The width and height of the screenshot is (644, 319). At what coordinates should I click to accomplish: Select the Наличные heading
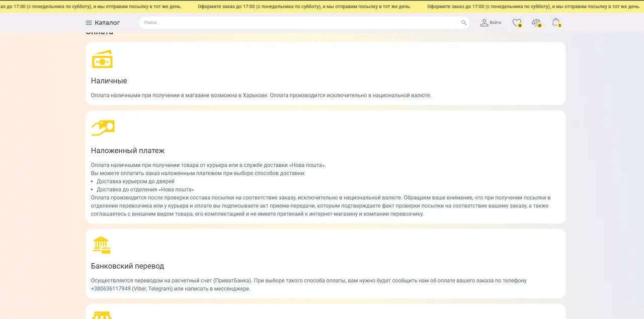coord(109,81)
